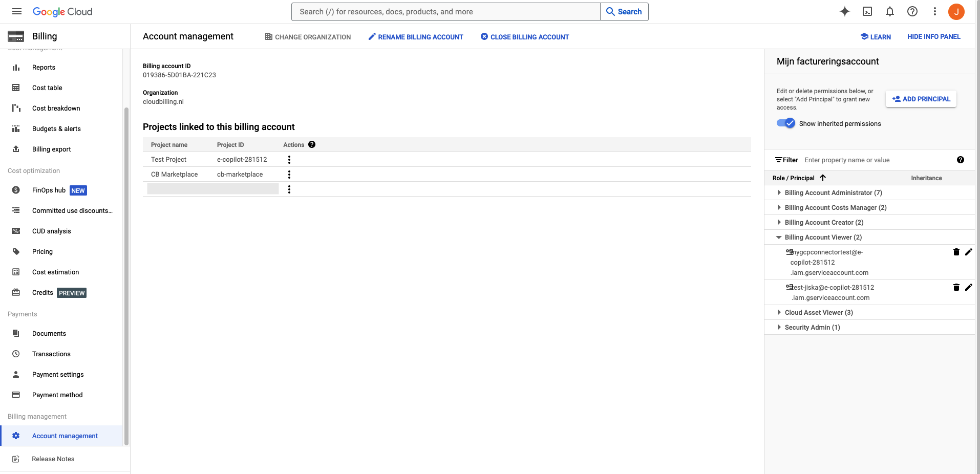Click the search resources input field
This screenshot has height=474, width=980.
(444, 11)
